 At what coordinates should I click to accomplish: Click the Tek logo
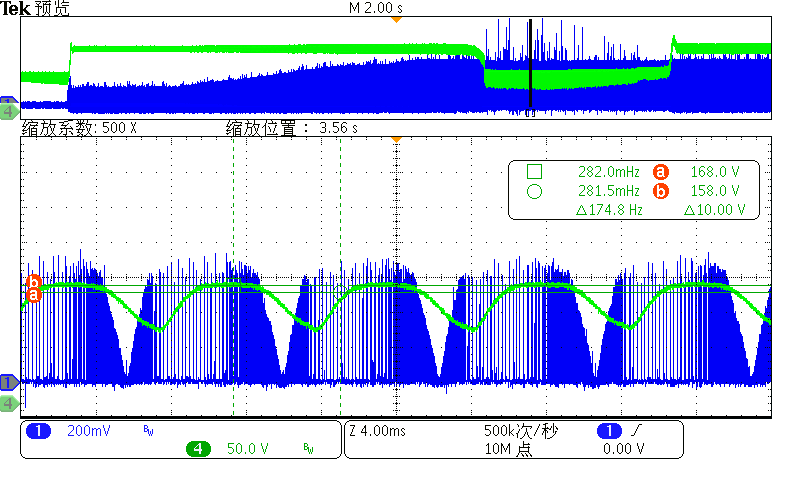click(15, 8)
